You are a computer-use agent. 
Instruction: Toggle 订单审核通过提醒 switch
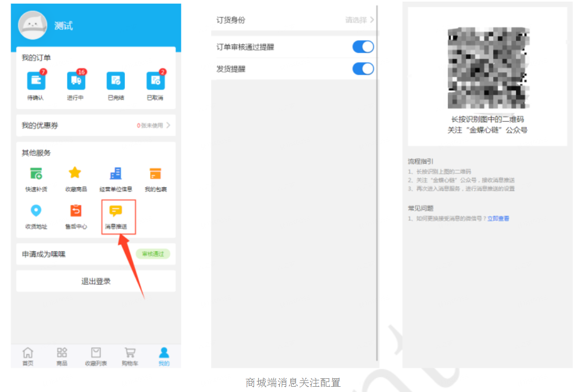363,47
